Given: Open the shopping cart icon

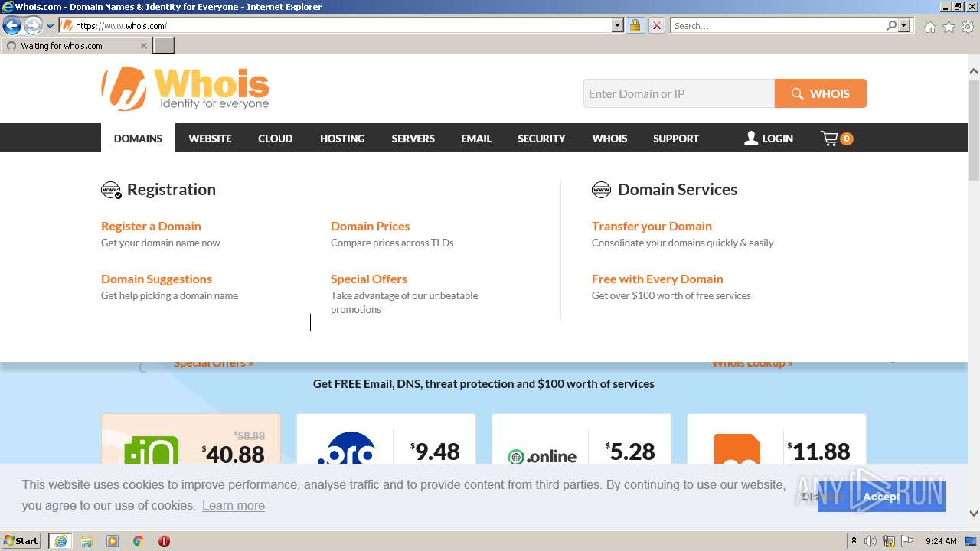Looking at the screenshot, I should (x=836, y=139).
